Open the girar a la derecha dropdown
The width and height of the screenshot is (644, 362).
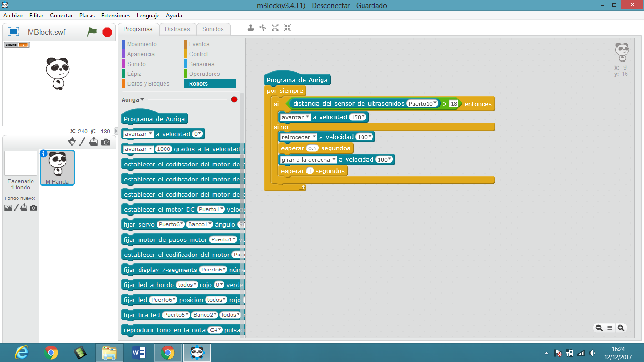coord(309,160)
